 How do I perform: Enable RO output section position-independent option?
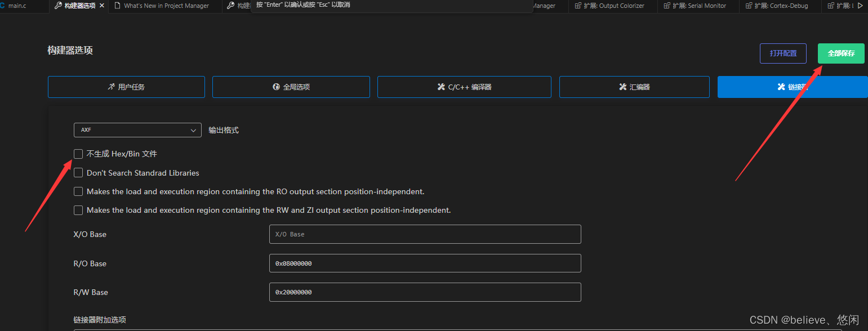(78, 191)
